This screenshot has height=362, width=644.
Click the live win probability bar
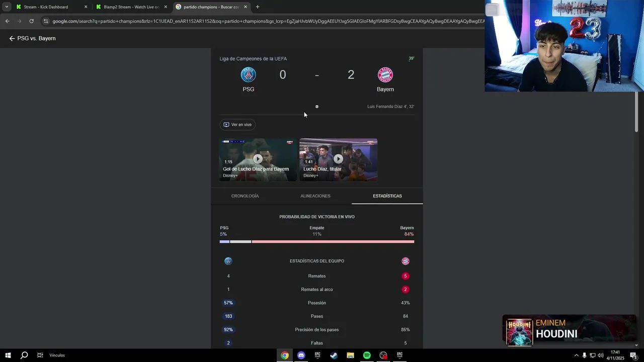click(317, 242)
